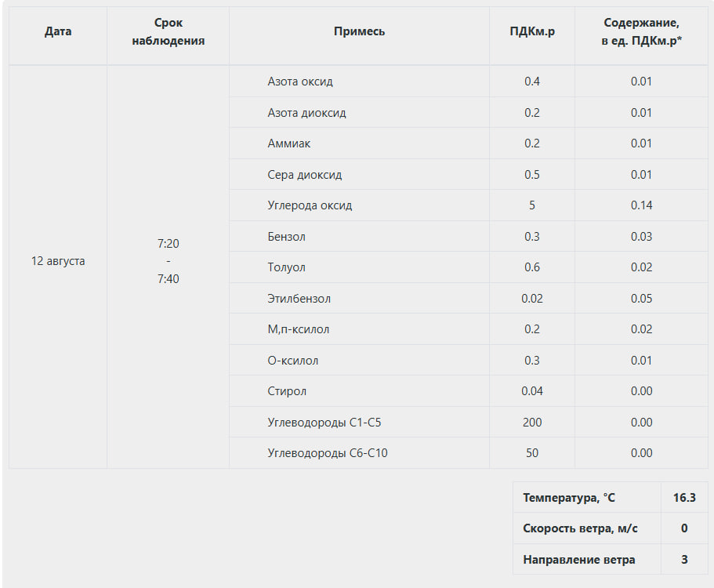Click the "Азота диоксид" row label
The height and width of the screenshot is (588, 714).
pyautogui.click(x=306, y=113)
